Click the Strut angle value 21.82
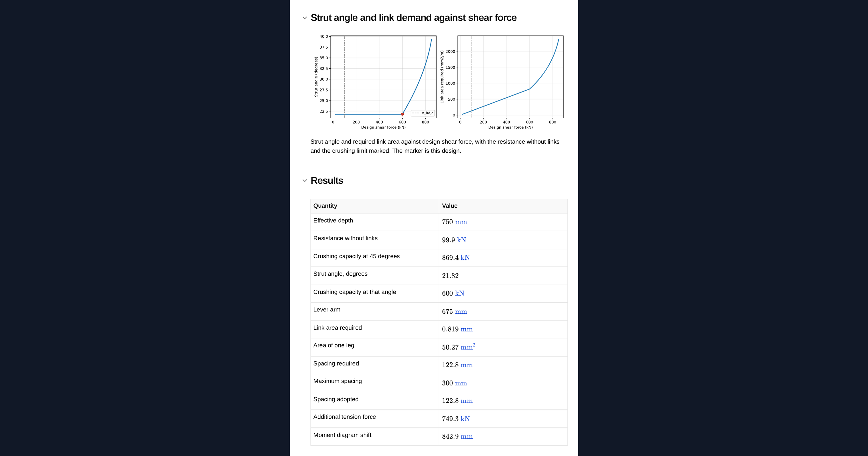Image resolution: width=868 pixels, height=456 pixels. (450, 276)
